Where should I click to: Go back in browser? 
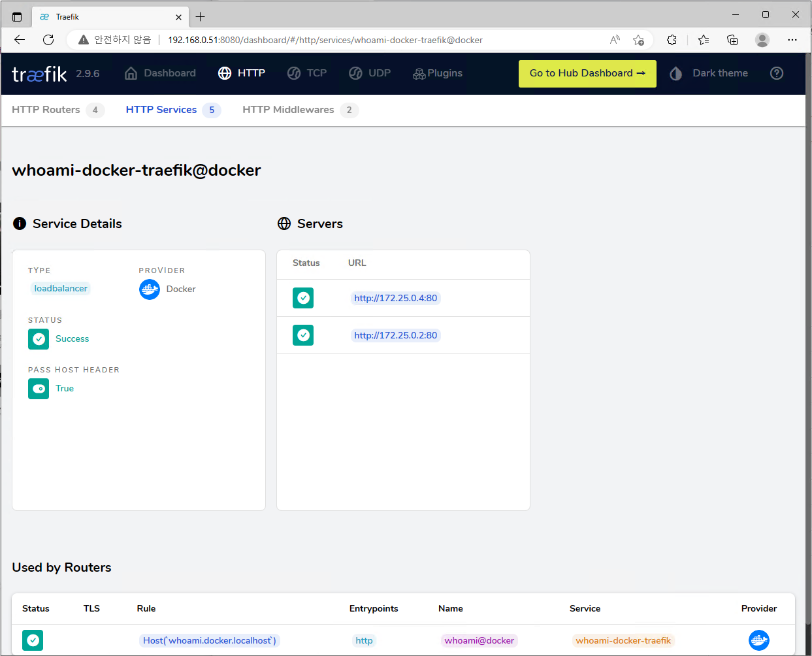pyautogui.click(x=20, y=40)
